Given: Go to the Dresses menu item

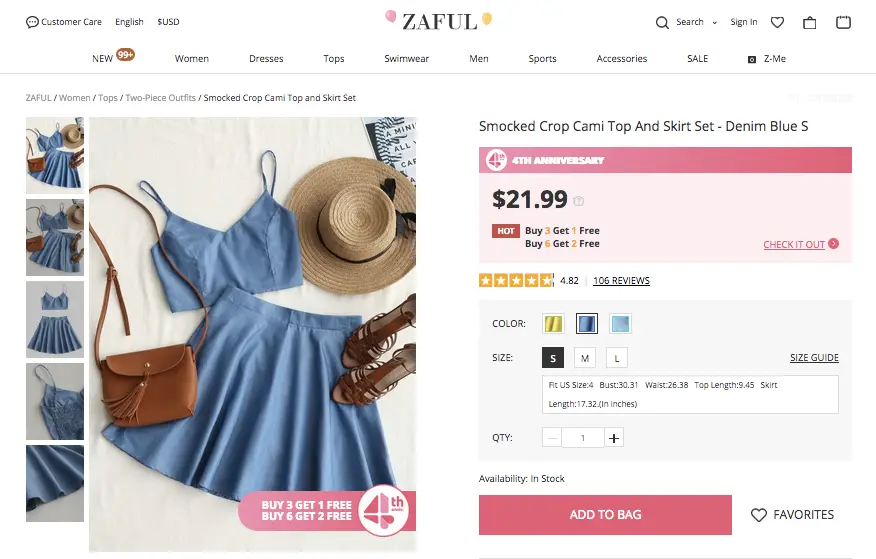Looking at the screenshot, I should point(266,59).
